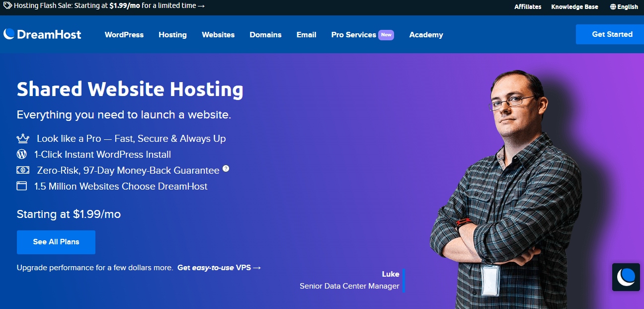
Task: Click the New badge next to Pro Services
Action: tap(386, 35)
